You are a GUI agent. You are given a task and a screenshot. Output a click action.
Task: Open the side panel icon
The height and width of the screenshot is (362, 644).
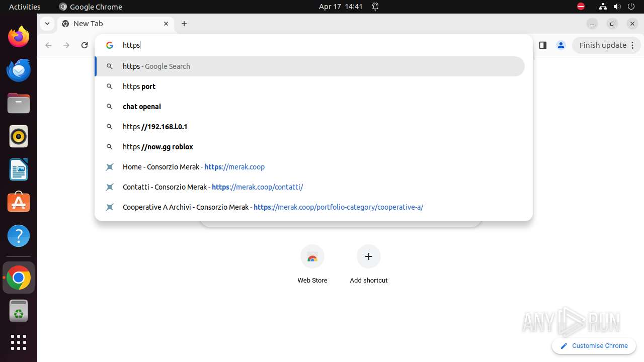coord(542,45)
